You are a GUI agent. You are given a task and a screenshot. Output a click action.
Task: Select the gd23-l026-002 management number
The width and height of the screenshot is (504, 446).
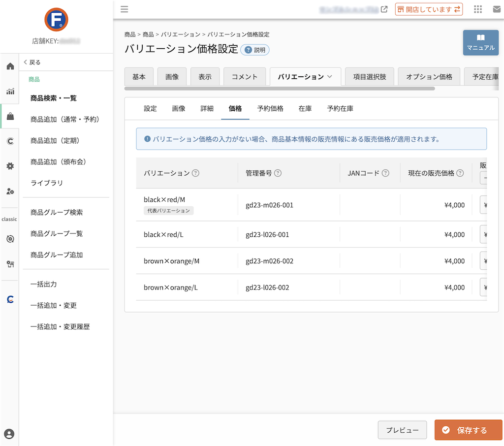pos(267,287)
